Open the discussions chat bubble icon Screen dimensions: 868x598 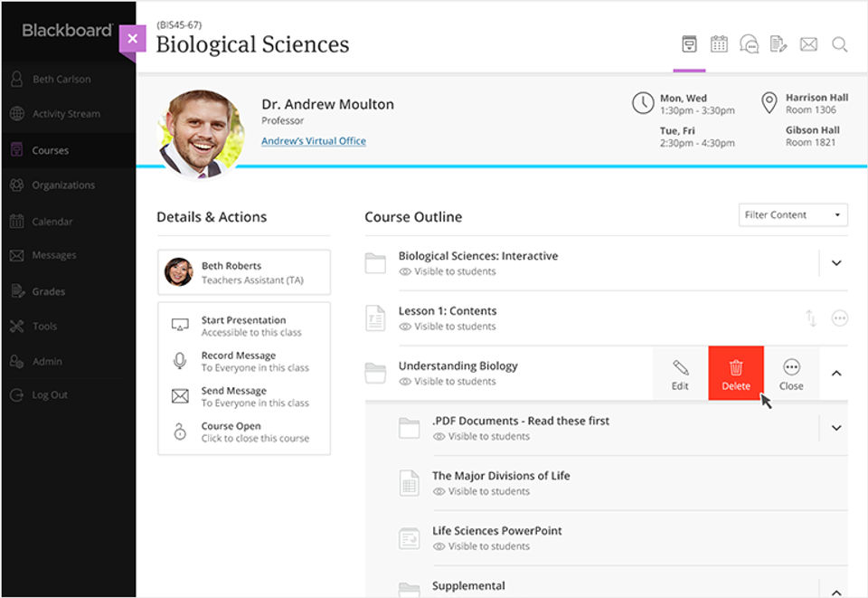[x=749, y=43]
